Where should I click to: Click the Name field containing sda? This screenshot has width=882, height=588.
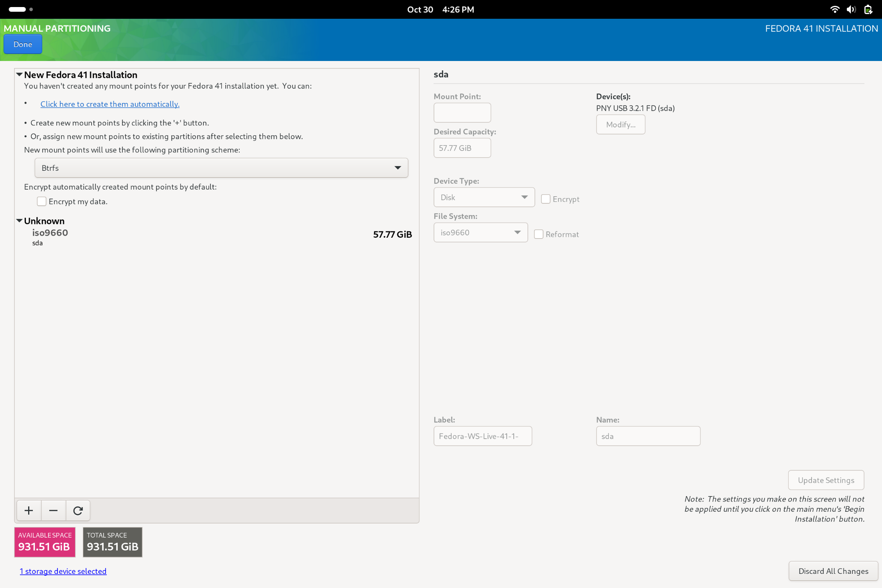coord(648,436)
